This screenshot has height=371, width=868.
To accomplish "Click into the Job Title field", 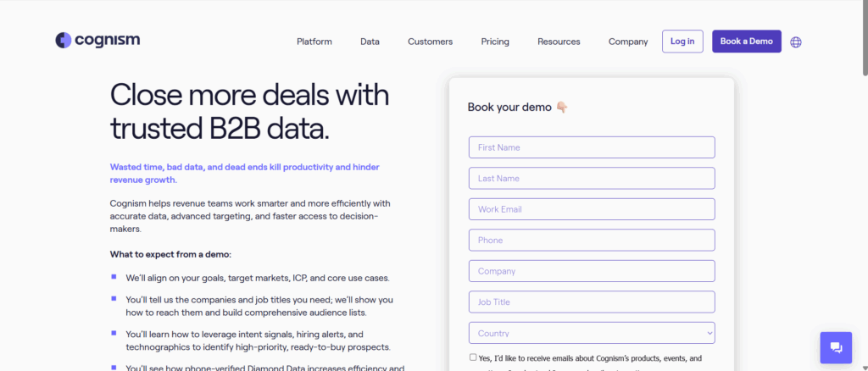I will [x=592, y=302].
